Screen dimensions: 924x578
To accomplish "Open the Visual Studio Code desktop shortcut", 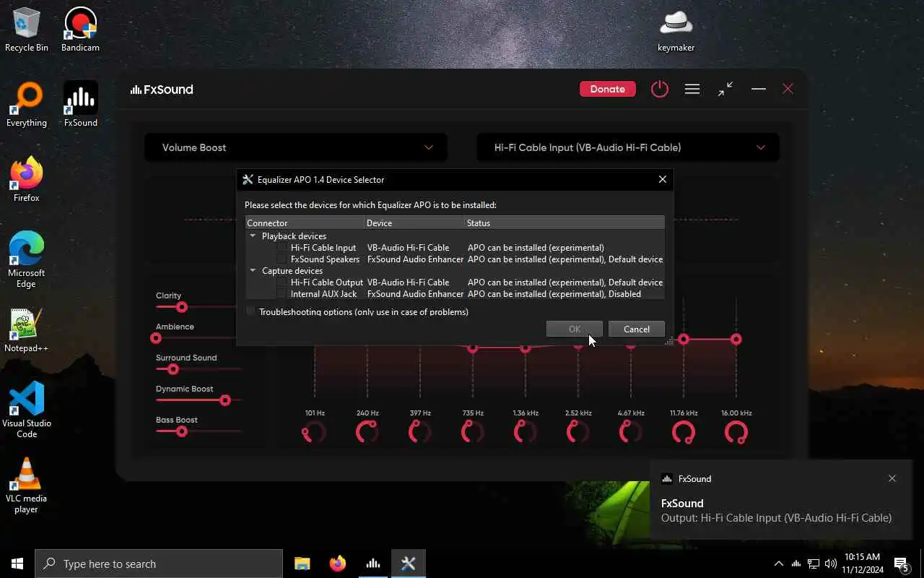I will pyautogui.click(x=27, y=410).
